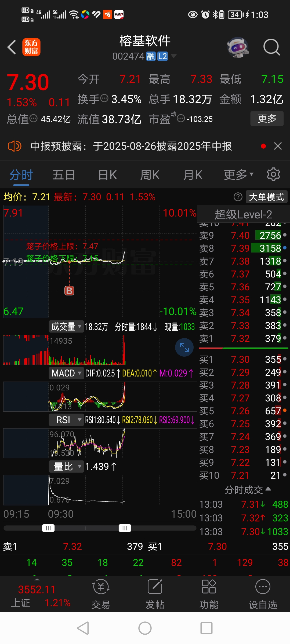Open the 中报预披露 announcement text
Viewport: 290px width, 644px height.
point(131,146)
